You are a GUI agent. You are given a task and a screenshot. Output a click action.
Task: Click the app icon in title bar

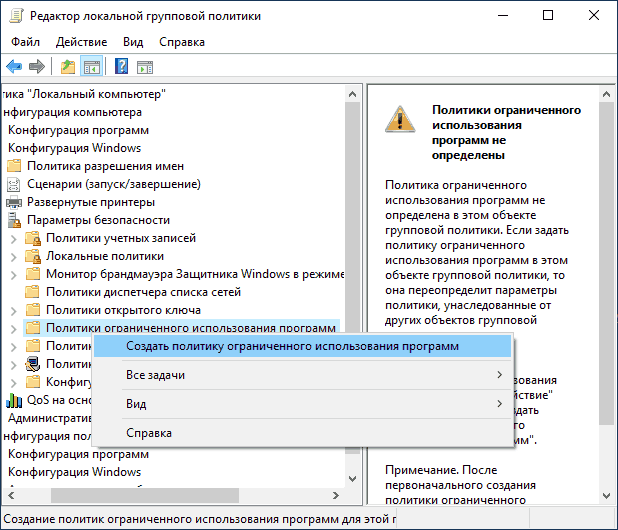[x=17, y=16]
